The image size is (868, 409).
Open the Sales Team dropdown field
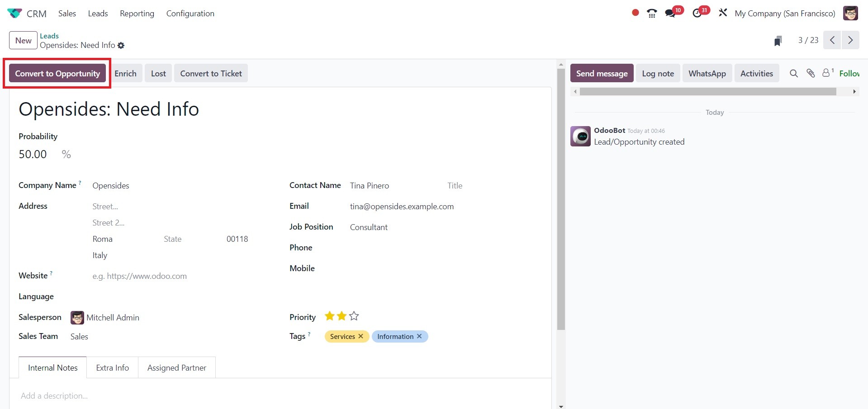click(x=172, y=337)
